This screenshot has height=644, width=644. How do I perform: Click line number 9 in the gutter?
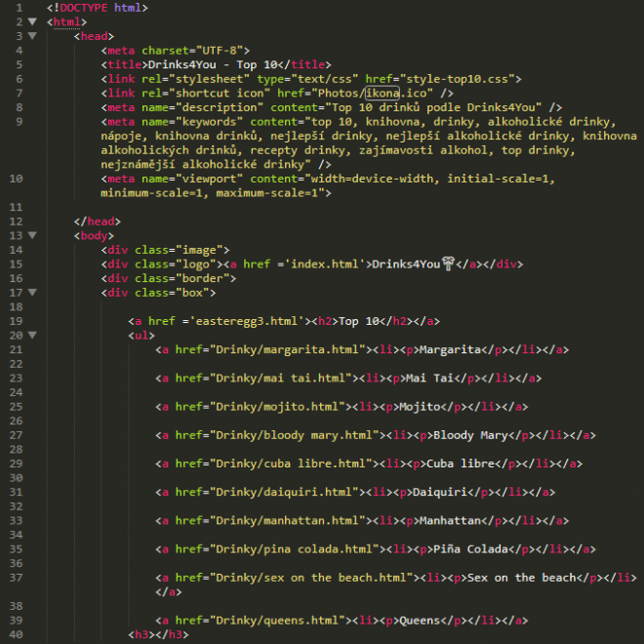tap(19, 122)
